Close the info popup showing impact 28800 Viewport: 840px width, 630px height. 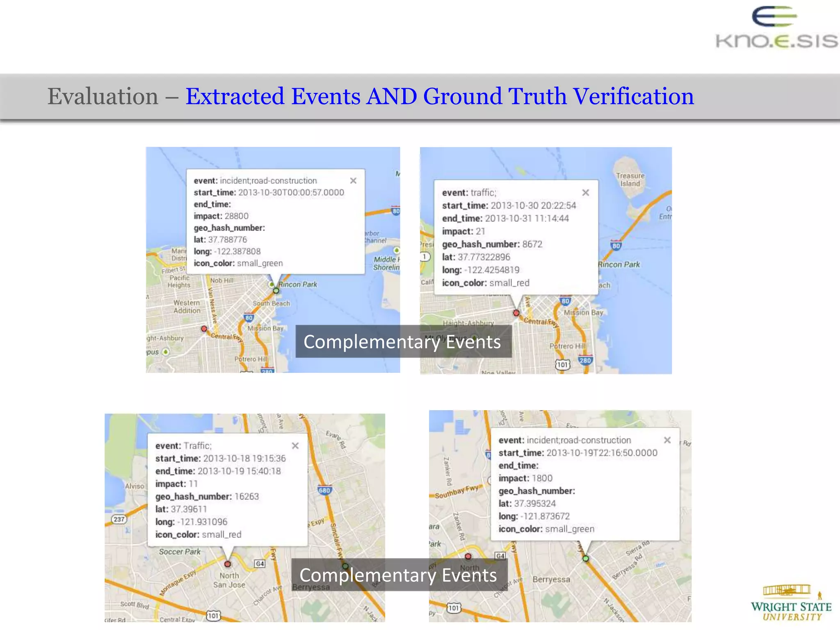(x=353, y=180)
